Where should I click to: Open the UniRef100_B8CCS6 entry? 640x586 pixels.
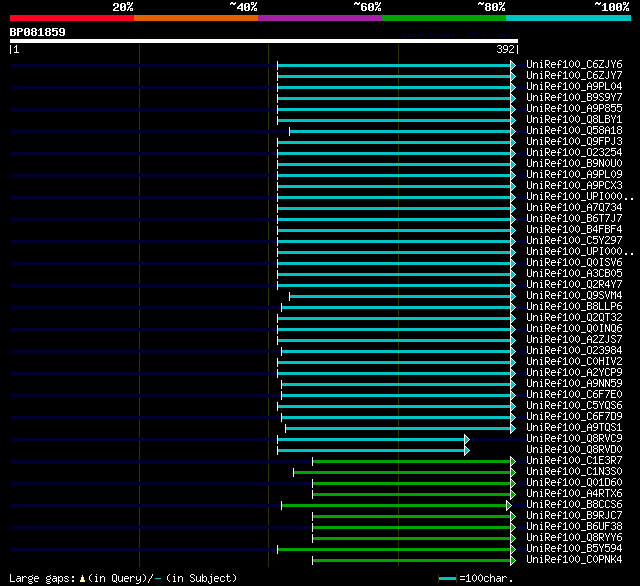[x=574, y=505]
